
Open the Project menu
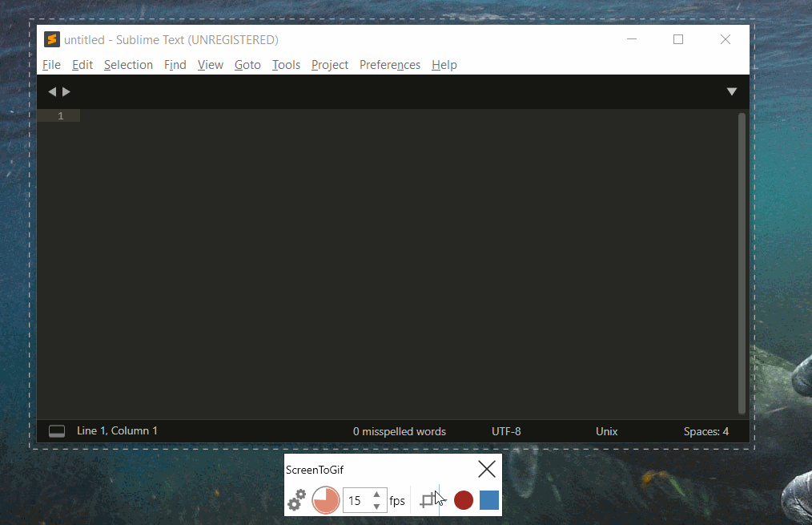330,65
